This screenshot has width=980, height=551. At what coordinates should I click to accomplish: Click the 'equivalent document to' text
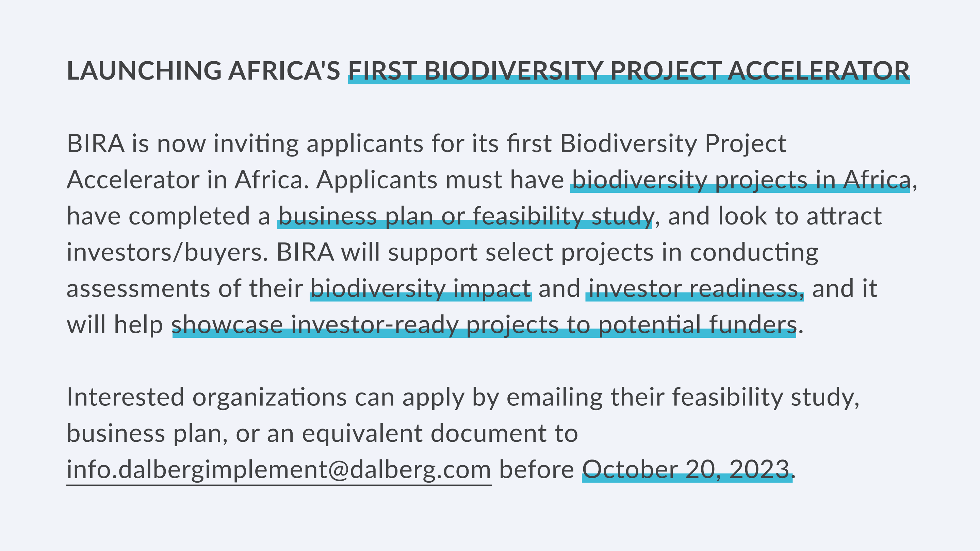(440, 434)
